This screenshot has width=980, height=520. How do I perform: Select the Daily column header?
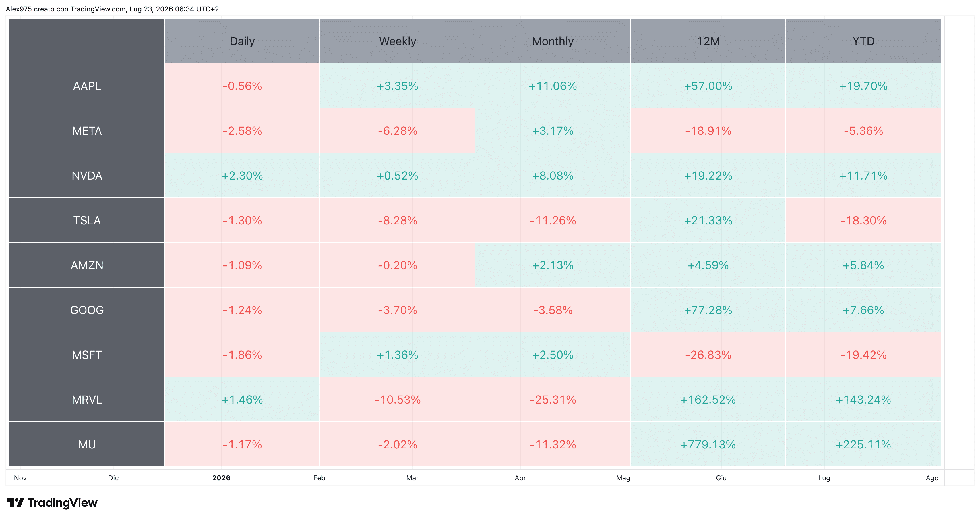coord(242,41)
